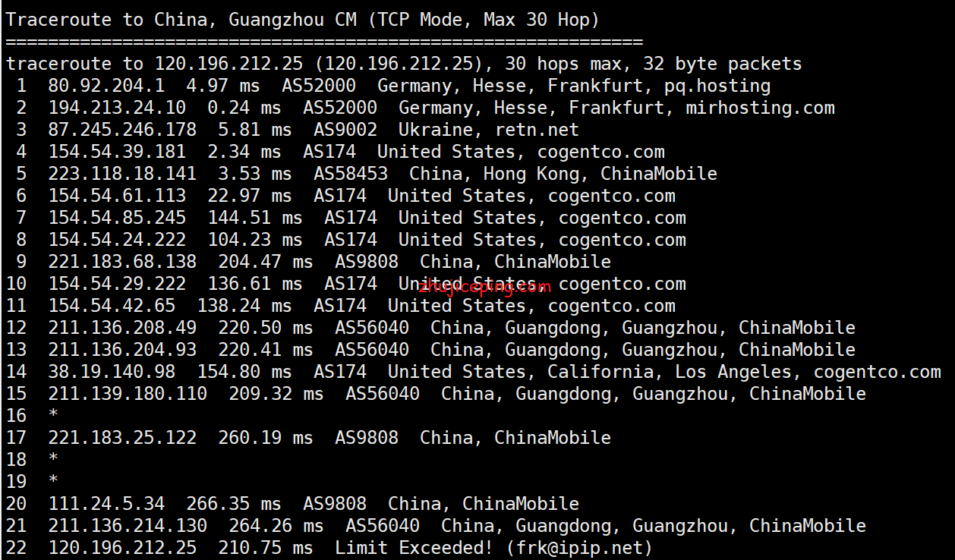Select IP address 154.54.39.181
The height and width of the screenshot is (560, 955).
click(x=117, y=152)
